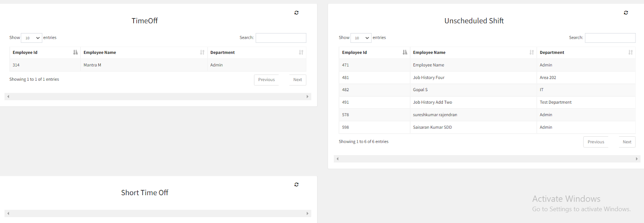Focus the TimeOff search field
The height and width of the screenshot is (223, 644).
[281, 38]
